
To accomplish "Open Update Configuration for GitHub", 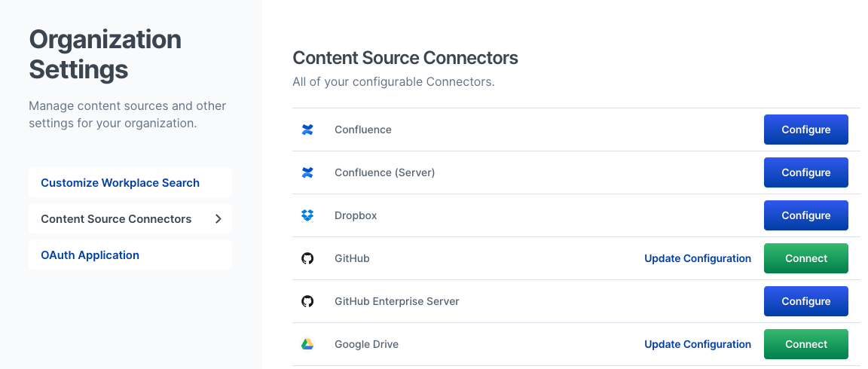I will click(x=697, y=258).
